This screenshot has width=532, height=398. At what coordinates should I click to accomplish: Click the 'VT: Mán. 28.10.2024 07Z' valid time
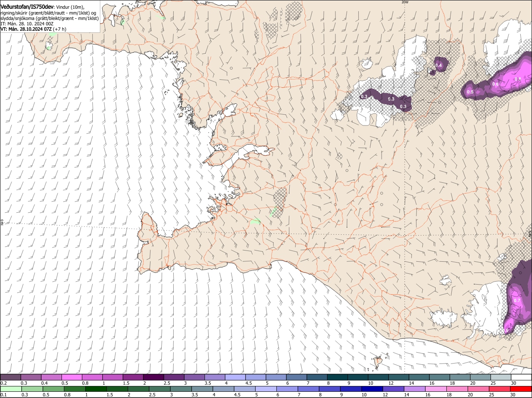click(25, 29)
